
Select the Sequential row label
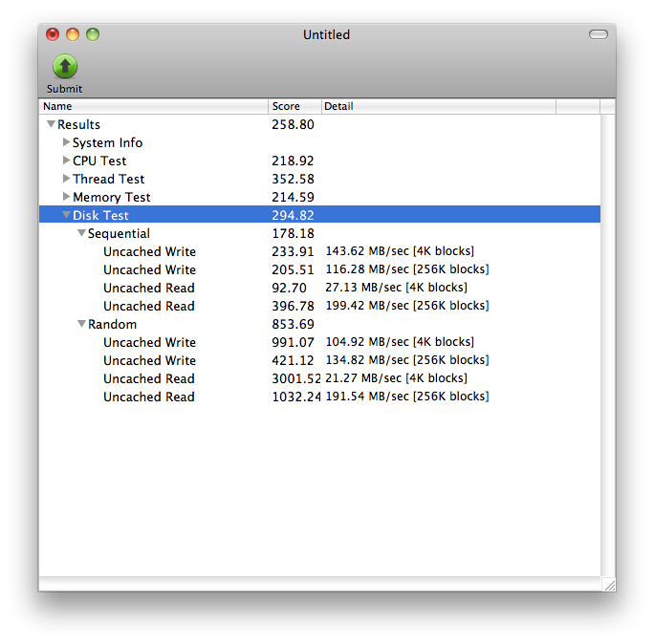coord(119,233)
